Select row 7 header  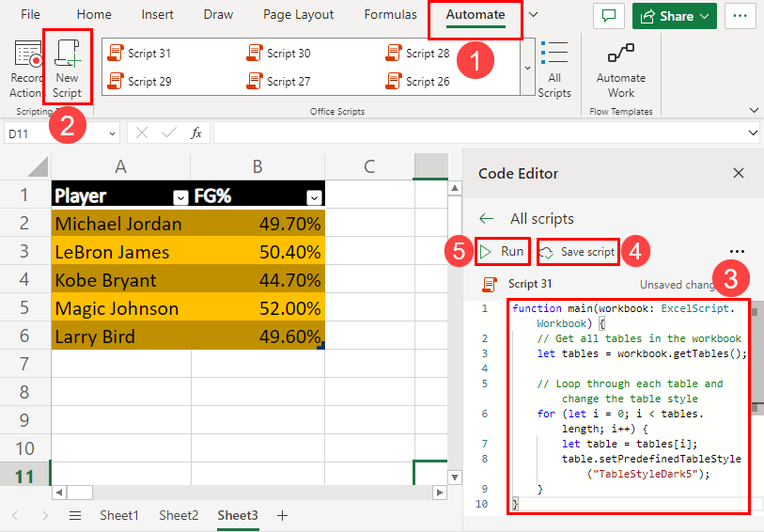24,364
